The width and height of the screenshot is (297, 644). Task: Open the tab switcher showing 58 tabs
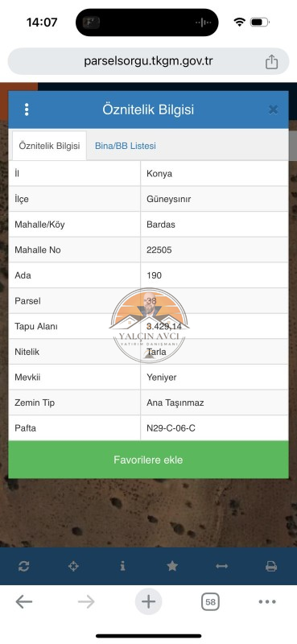click(x=210, y=602)
